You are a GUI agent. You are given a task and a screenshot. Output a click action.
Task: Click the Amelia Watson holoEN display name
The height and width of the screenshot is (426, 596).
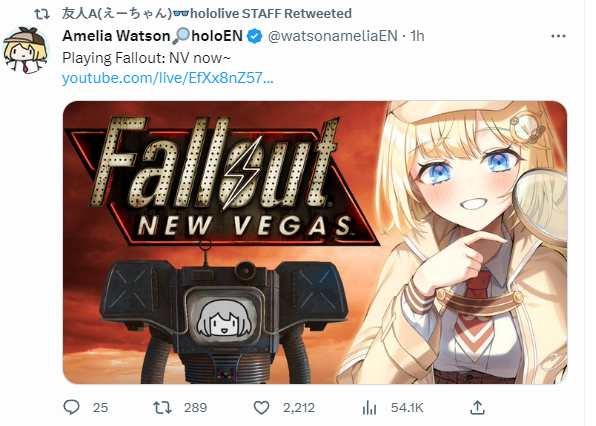(152, 36)
